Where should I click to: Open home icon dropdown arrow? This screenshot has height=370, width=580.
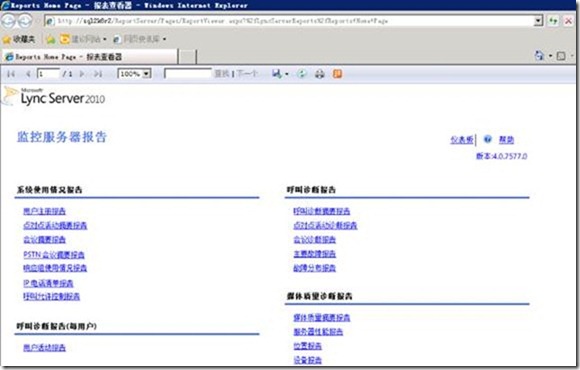550,56
